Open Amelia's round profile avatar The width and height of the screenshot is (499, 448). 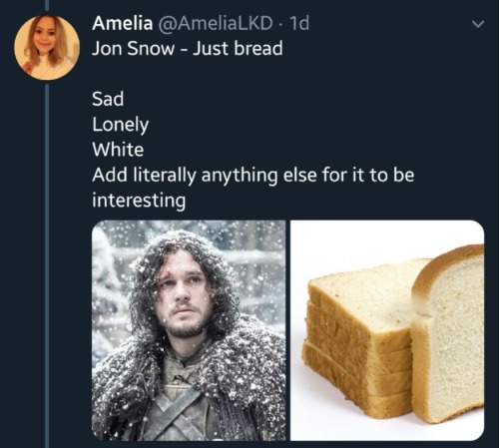(47, 47)
